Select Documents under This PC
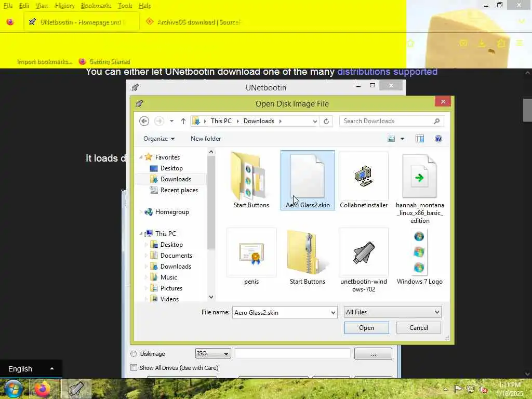 176,256
